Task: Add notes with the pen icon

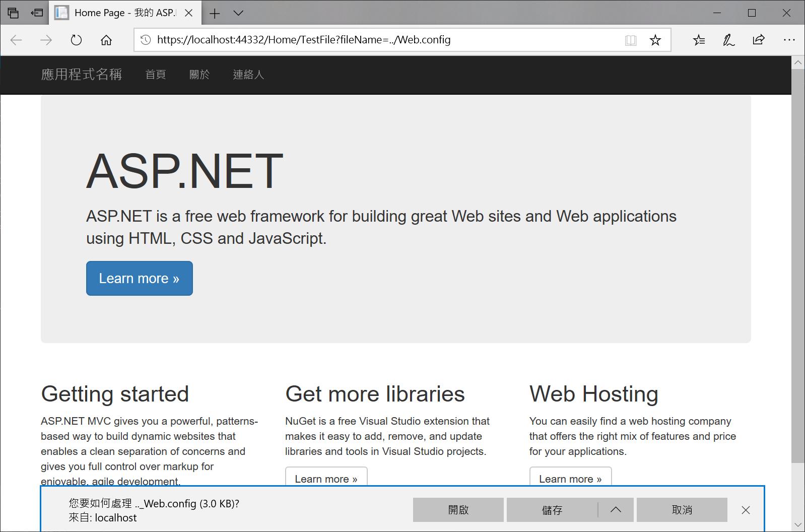Action: (728, 40)
